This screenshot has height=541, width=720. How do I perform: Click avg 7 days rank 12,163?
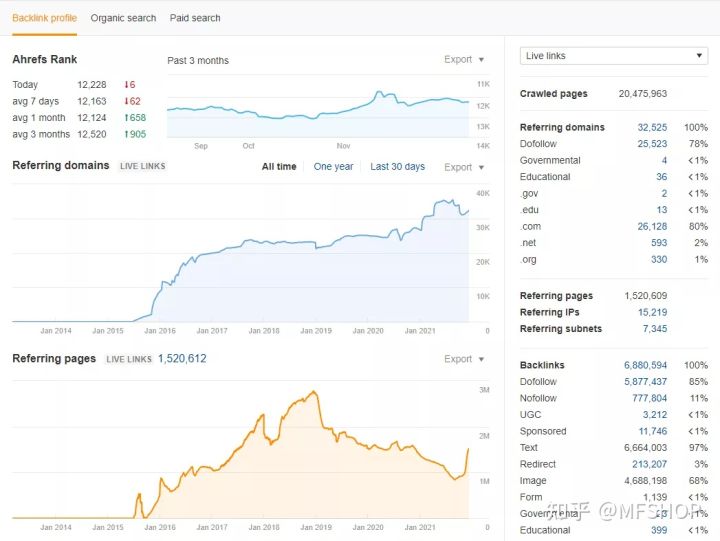tap(92, 101)
